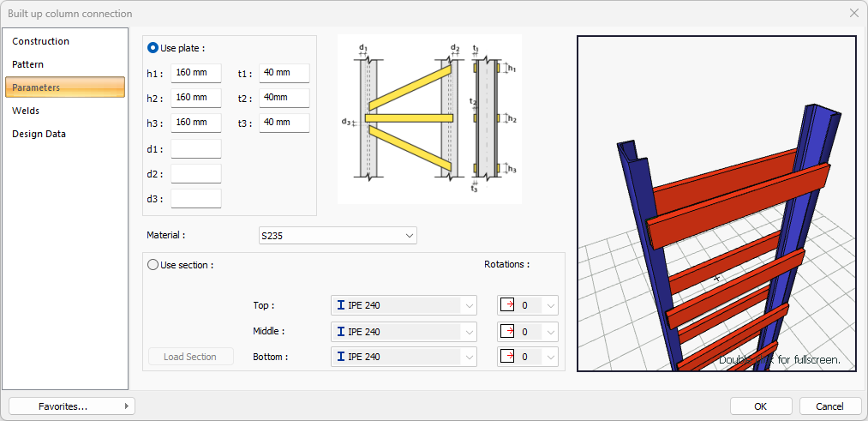Click the Bottom label
The width and height of the screenshot is (868, 421).
(270, 357)
